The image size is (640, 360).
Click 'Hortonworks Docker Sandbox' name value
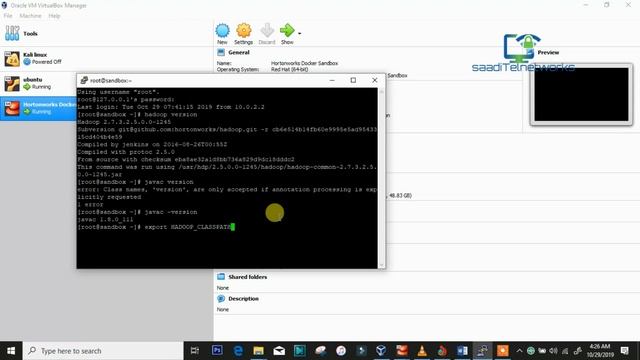[304, 63]
